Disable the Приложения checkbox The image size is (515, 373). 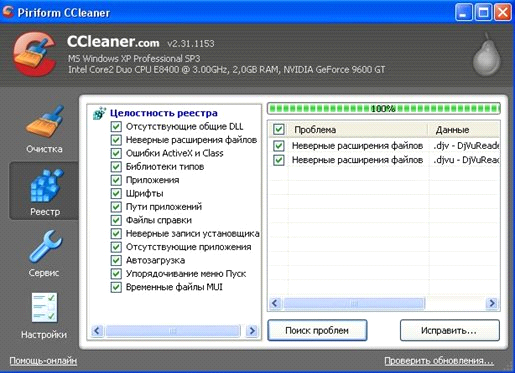[x=116, y=180]
